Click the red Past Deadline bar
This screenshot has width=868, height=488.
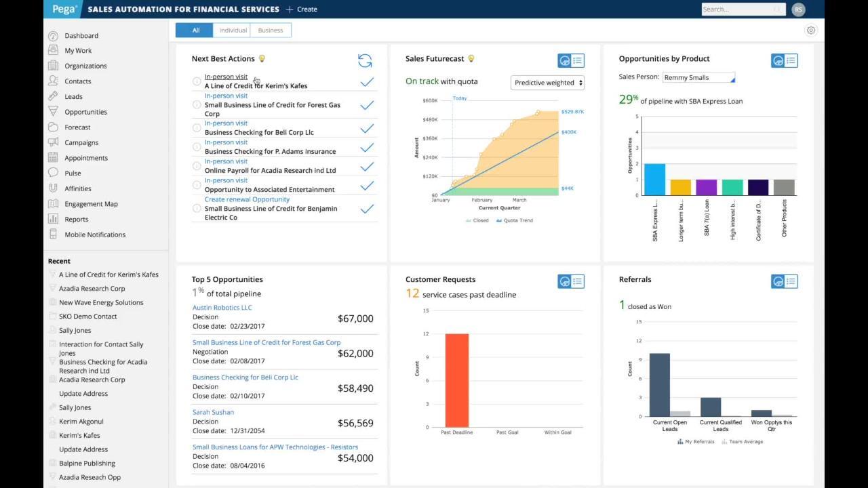(x=456, y=380)
